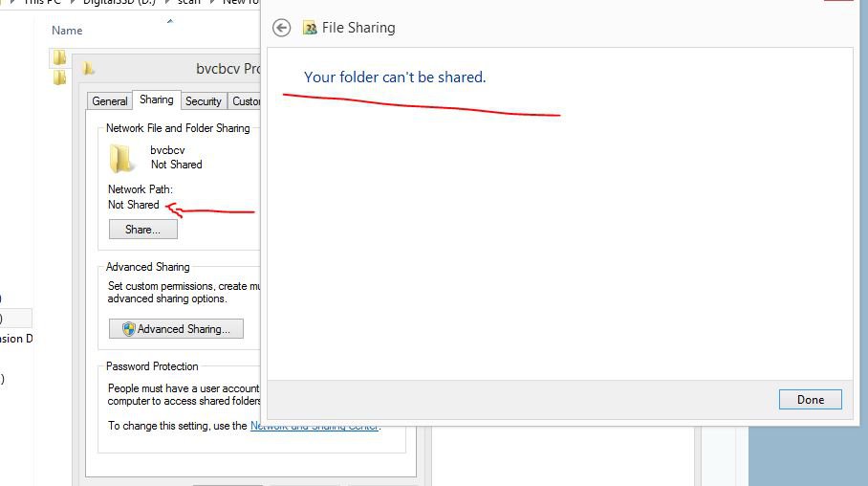Select the second folder icon under Name
This screenshot has height=486, width=868.
59,77
